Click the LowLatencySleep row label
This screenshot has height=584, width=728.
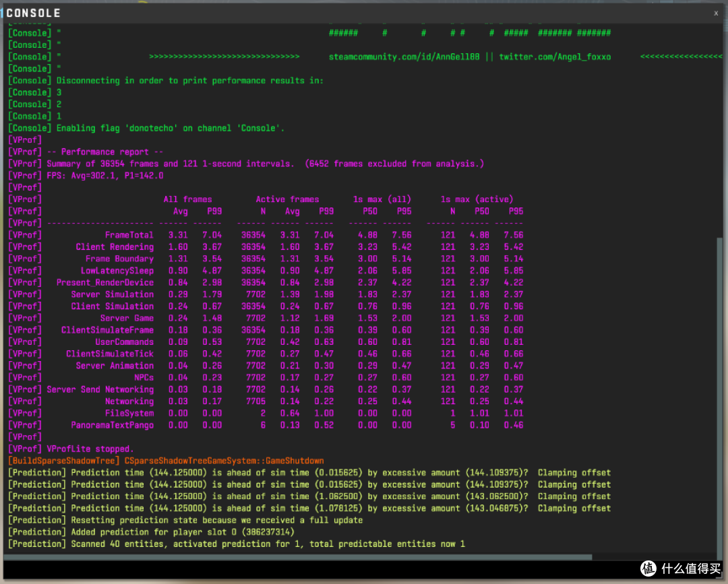[x=117, y=271]
